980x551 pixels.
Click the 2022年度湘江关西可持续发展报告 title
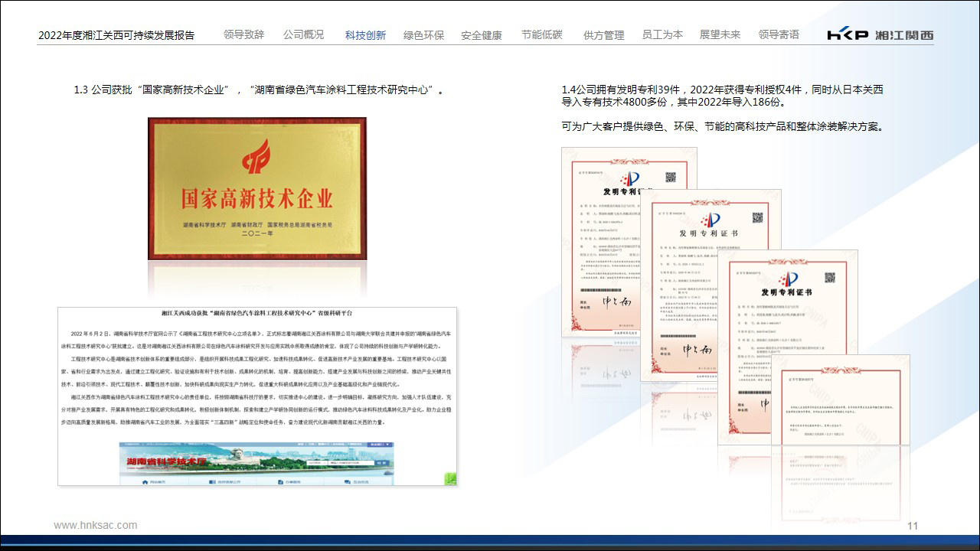(x=116, y=35)
